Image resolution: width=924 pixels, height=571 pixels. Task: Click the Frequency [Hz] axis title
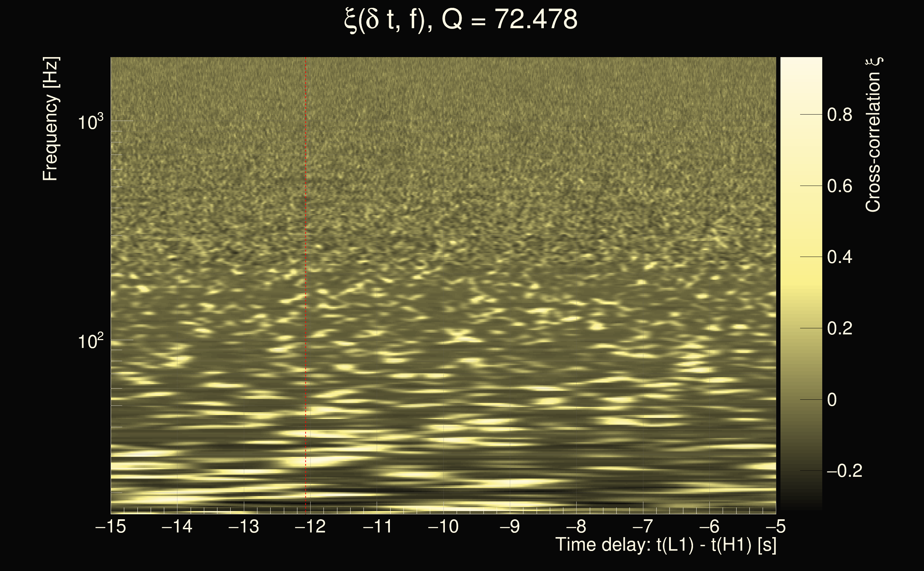tap(50, 119)
